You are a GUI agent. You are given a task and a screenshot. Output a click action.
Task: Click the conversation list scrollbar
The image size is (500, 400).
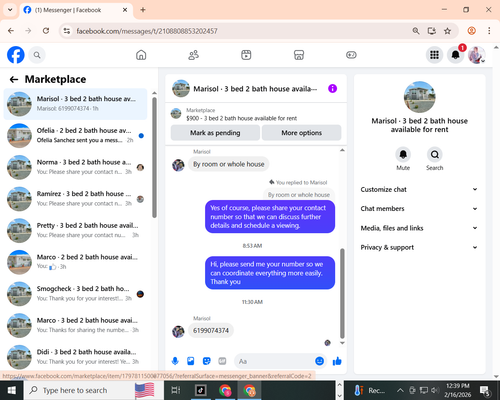point(154,157)
